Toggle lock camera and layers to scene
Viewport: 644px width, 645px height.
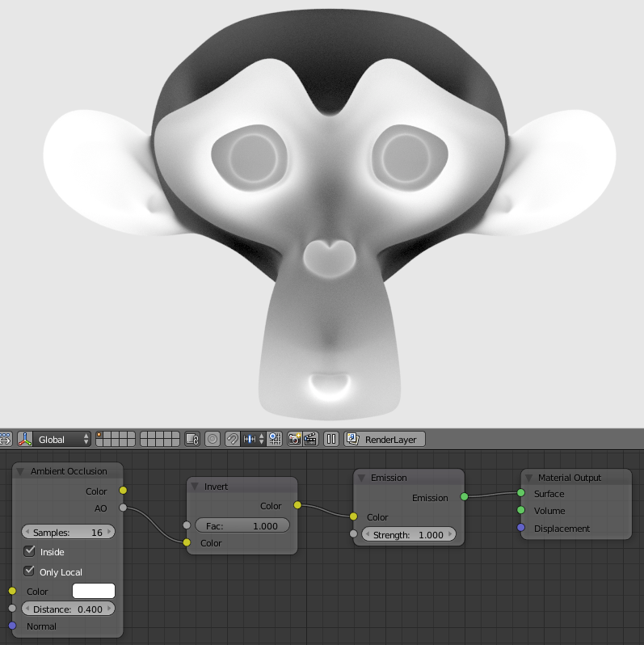192,440
